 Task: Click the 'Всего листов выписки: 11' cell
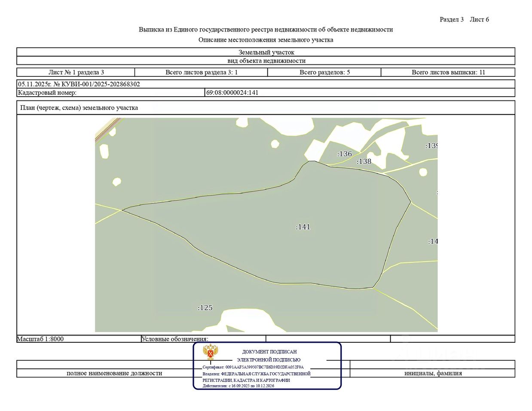pos(448,72)
